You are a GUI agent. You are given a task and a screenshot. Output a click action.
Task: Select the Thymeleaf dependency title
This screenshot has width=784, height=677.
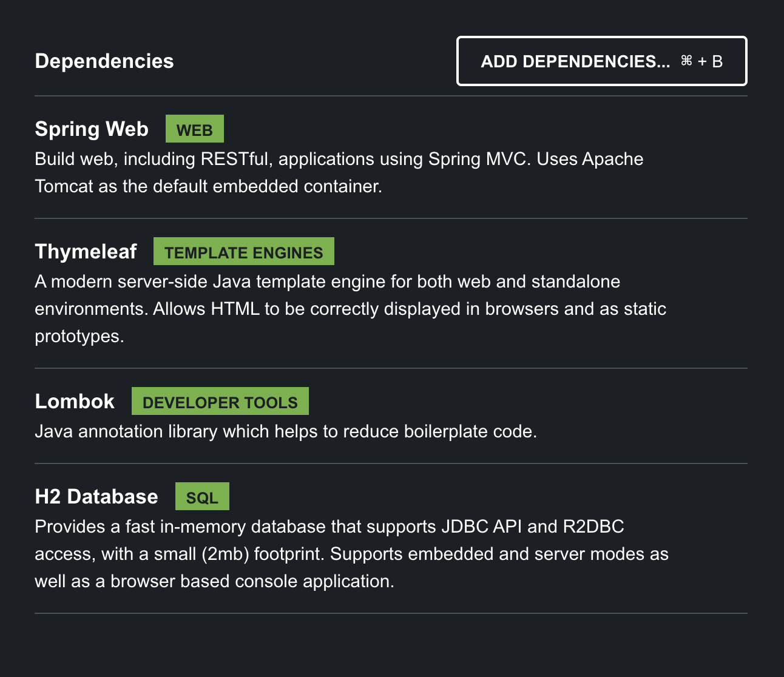[x=86, y=251]
